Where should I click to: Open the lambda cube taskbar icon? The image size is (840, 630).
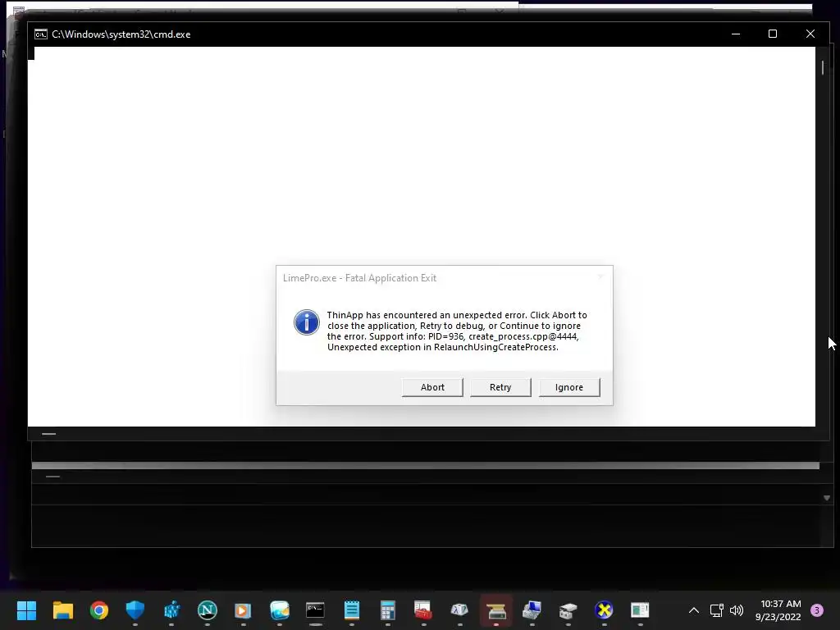tap(459, 610)
